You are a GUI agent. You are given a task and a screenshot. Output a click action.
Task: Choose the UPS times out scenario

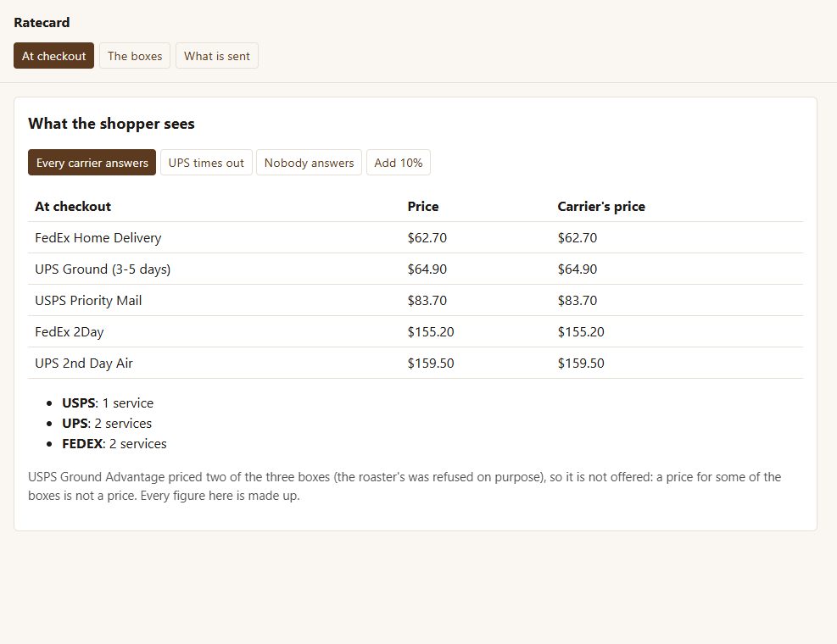tap(206, 162)
